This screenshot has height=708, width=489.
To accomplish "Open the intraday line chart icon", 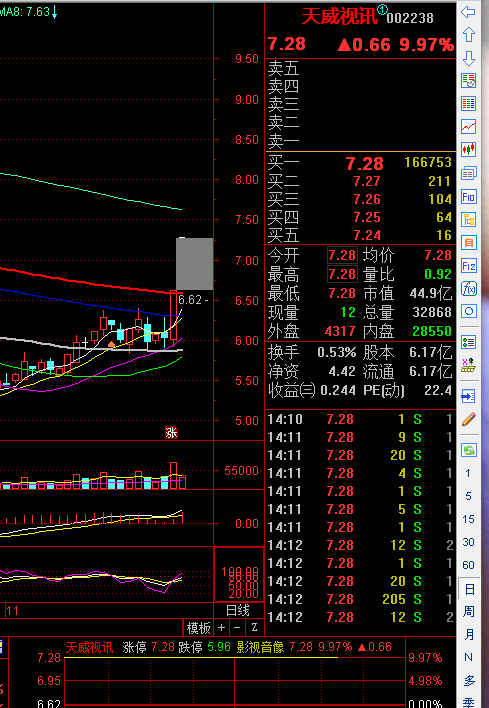I will [x=468, y=126].
